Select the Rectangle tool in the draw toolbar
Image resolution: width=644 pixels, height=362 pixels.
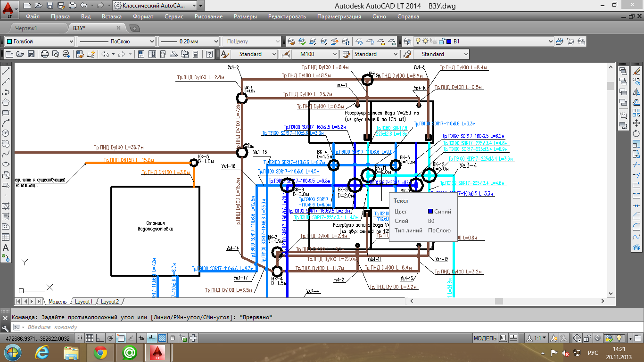6,112
